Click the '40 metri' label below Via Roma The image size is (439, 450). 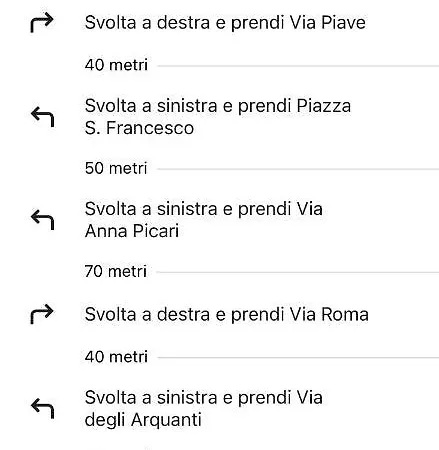(x=116, y=357)
